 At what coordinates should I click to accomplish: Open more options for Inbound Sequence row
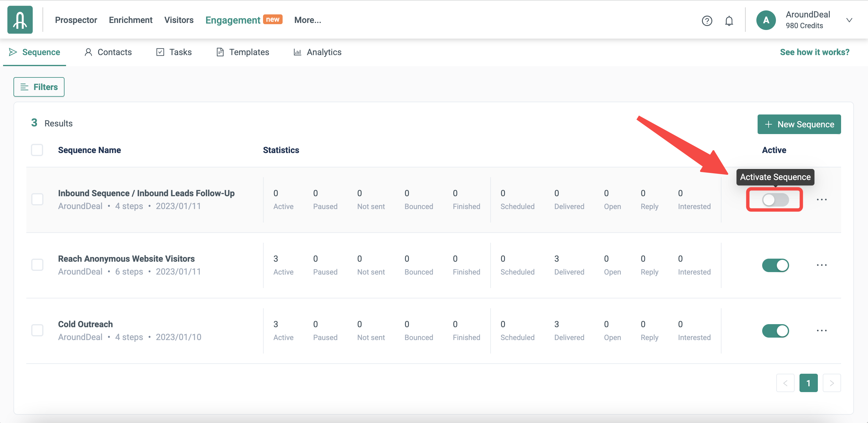click(x=822, y=200)
